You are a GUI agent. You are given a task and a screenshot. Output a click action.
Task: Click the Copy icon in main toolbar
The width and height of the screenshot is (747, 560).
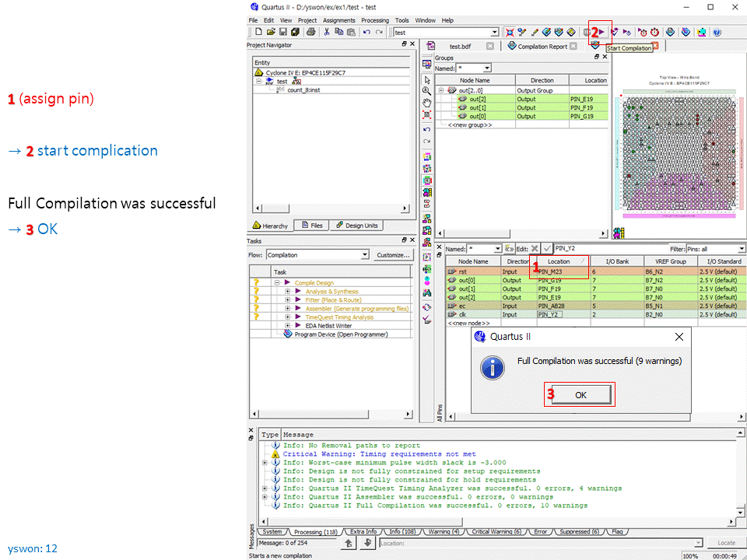339,32
